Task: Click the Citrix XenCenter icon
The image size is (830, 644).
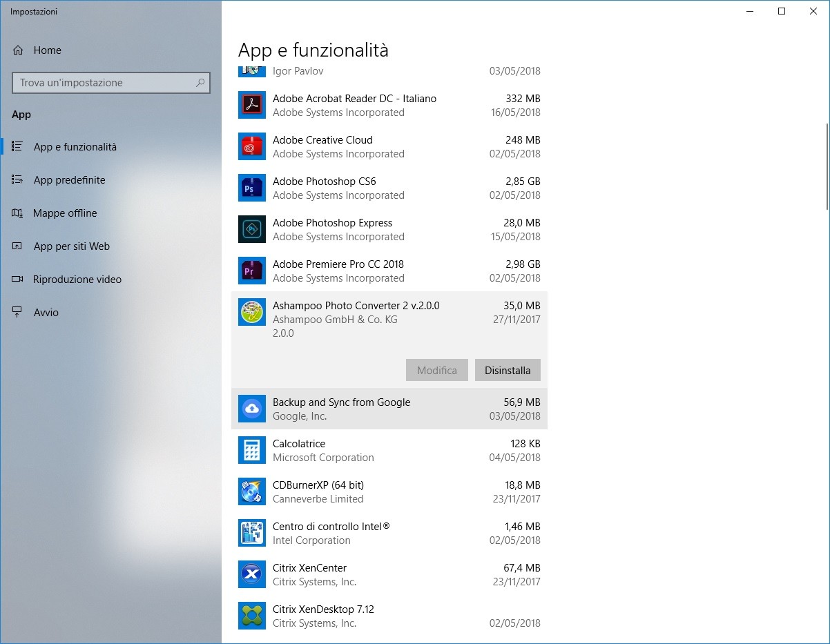Action: point(251,574)
